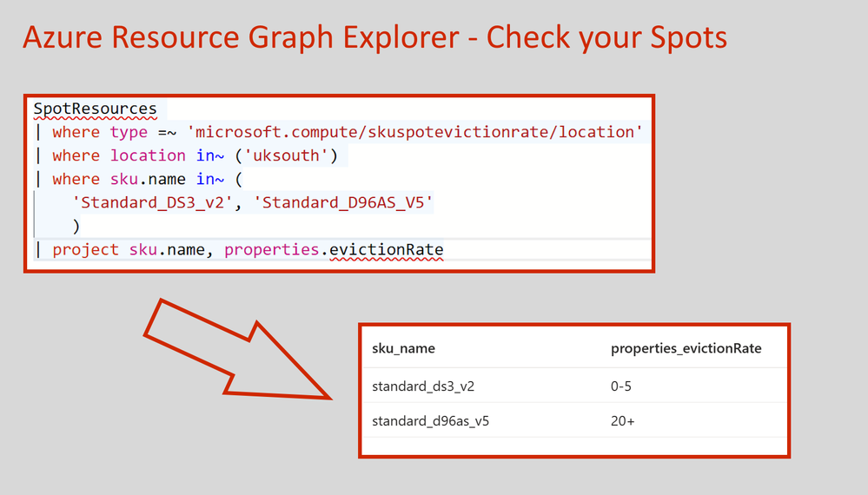Sort by properties_evictionRate column header
The height and width of the screenshot is (495, 868).
(686, 349)
